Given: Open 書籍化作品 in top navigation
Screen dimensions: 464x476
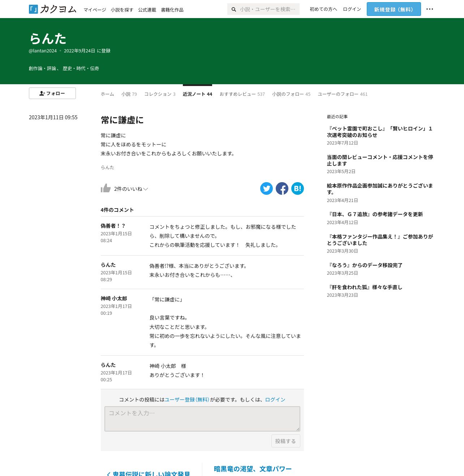Looking at the screenshot, I should click(172, 10).
